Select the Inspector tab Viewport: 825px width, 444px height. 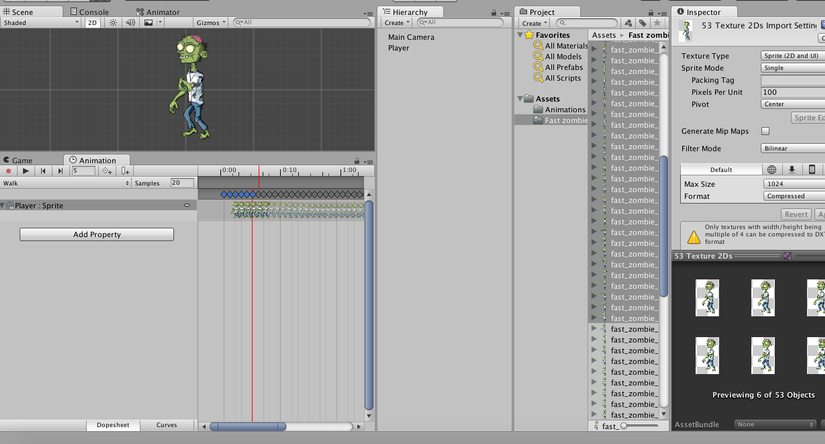pyautogui.click(x=699, y=12)
